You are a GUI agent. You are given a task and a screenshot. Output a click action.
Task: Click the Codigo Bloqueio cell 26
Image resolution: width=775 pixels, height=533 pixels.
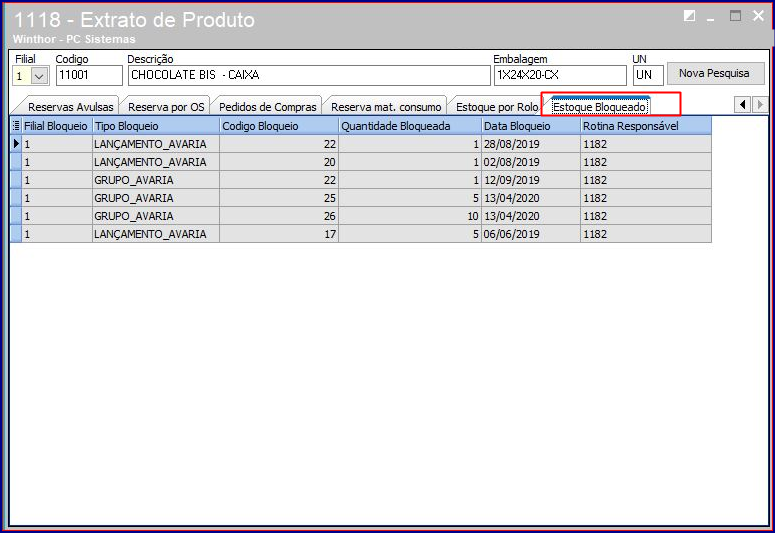279,216
